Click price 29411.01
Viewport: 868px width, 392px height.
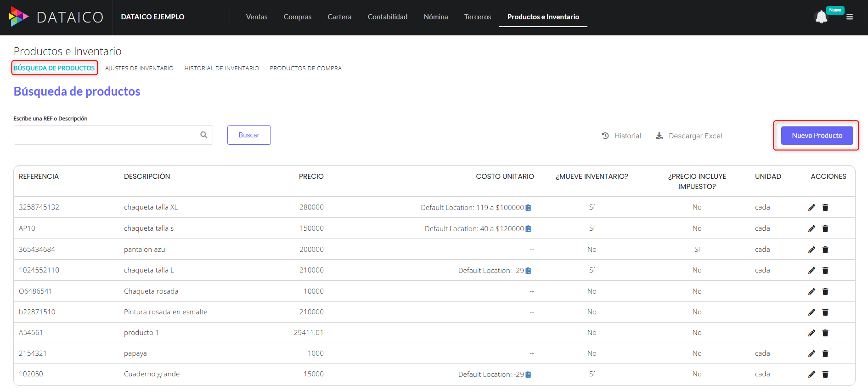309,333
